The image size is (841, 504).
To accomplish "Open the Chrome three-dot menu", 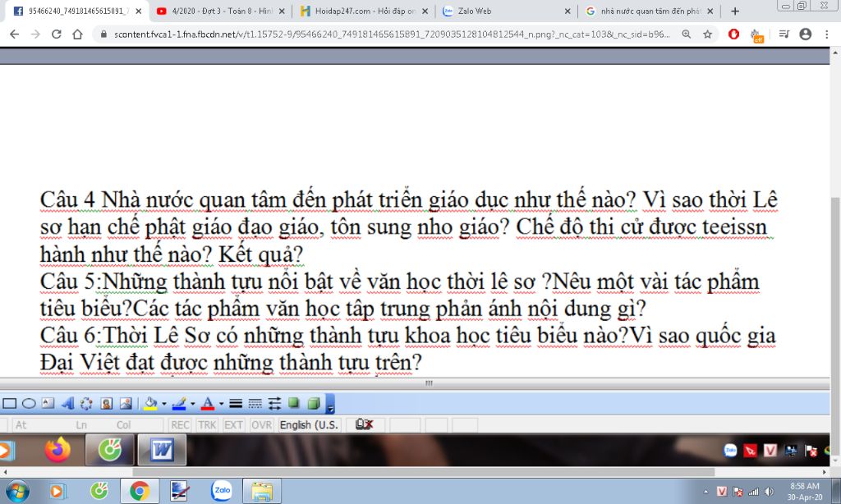I will [826, 34].
